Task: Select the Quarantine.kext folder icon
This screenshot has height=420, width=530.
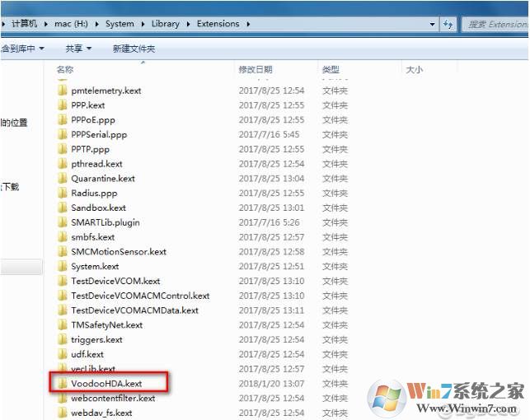Action: pyautogui.click(x=63, y=179)
